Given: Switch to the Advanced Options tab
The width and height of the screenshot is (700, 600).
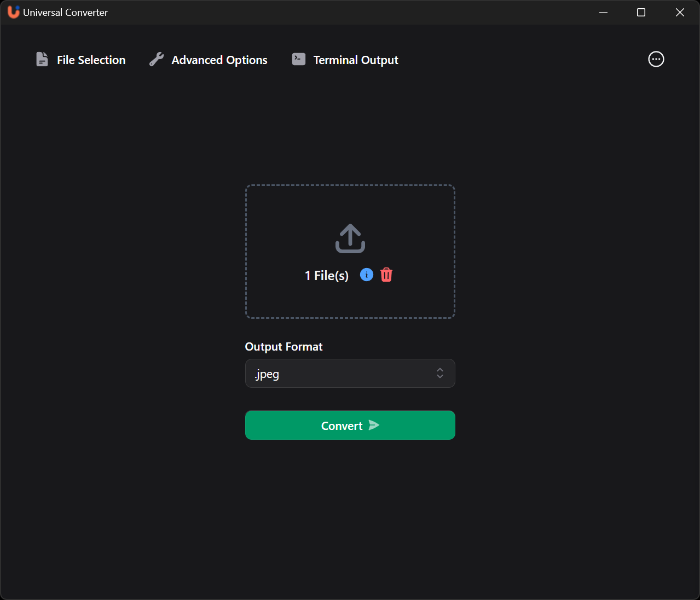Looking at the screenshot, I should click(x=219, y=60).
